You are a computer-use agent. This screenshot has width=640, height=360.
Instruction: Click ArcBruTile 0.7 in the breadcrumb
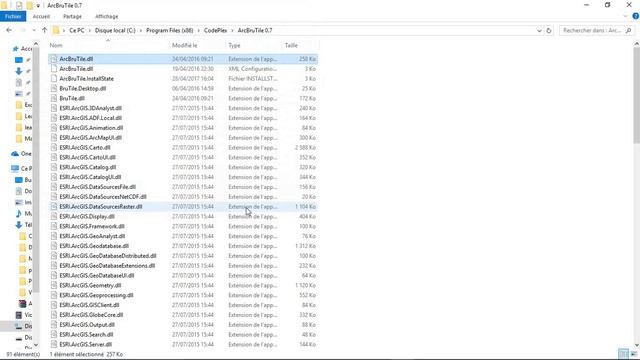255,31
